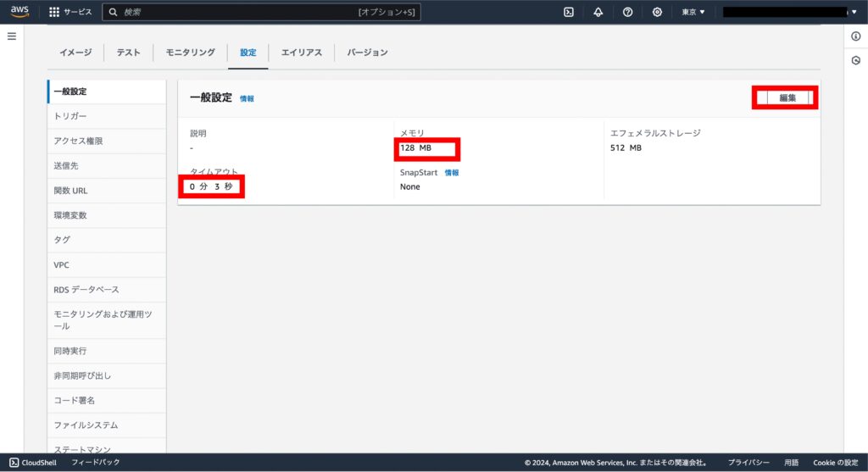
Task: Open トリガー in the side menu
Action: click(x=107, y=116)
